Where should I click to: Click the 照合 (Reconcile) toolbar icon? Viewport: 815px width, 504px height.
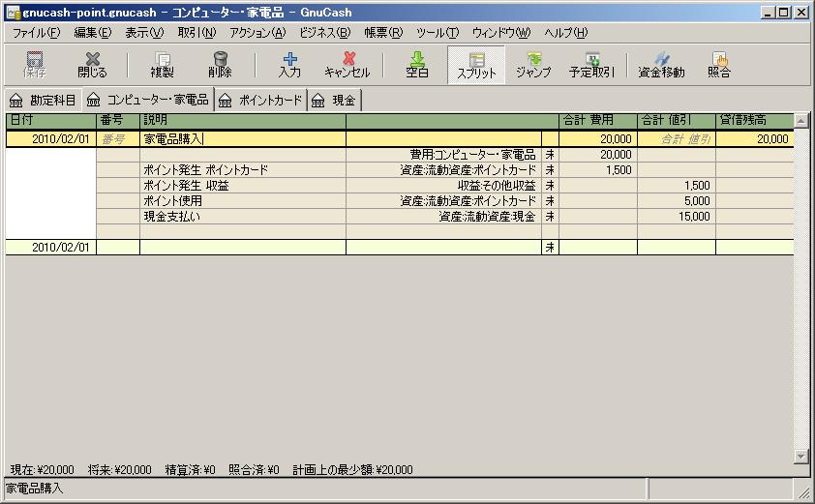tap(719, 65)
